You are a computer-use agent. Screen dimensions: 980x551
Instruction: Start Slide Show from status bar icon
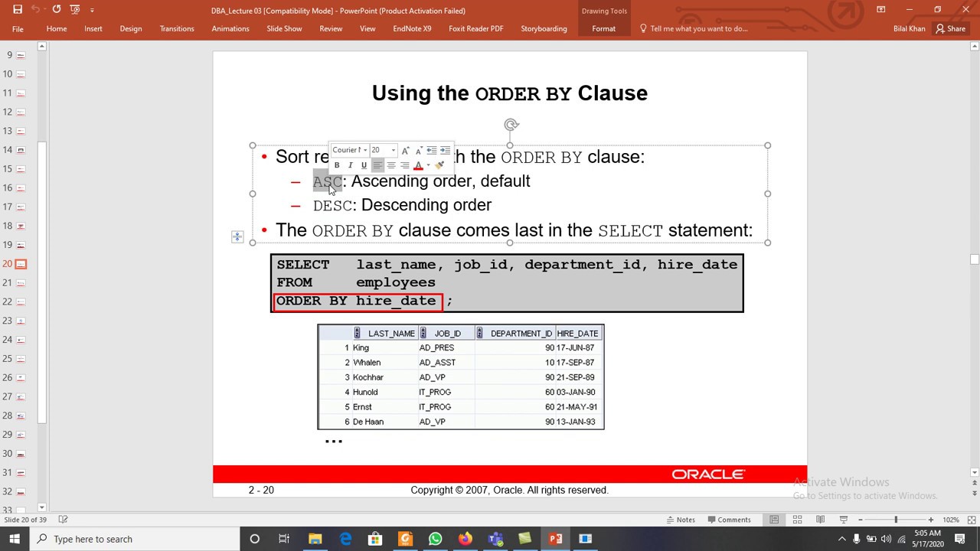[843, 520]
